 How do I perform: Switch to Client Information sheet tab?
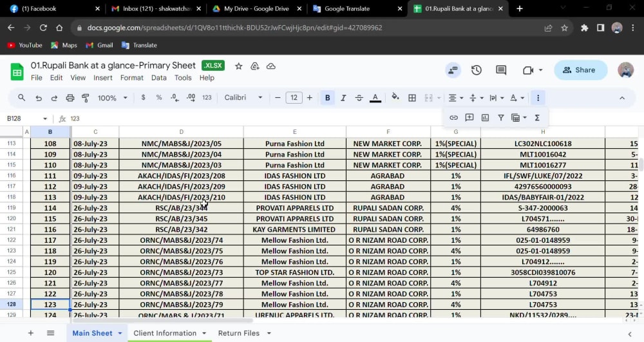[x=165, y=333]
